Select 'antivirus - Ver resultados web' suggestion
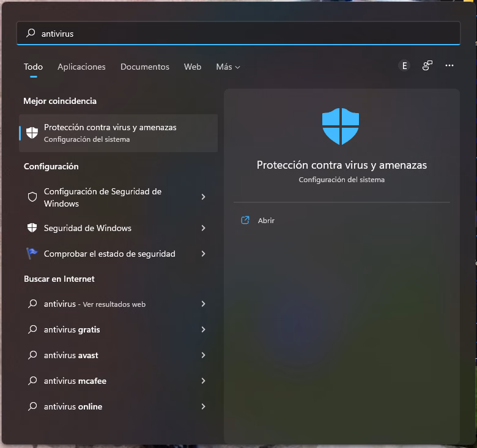 pyautogui.click(x=119, y=304)
